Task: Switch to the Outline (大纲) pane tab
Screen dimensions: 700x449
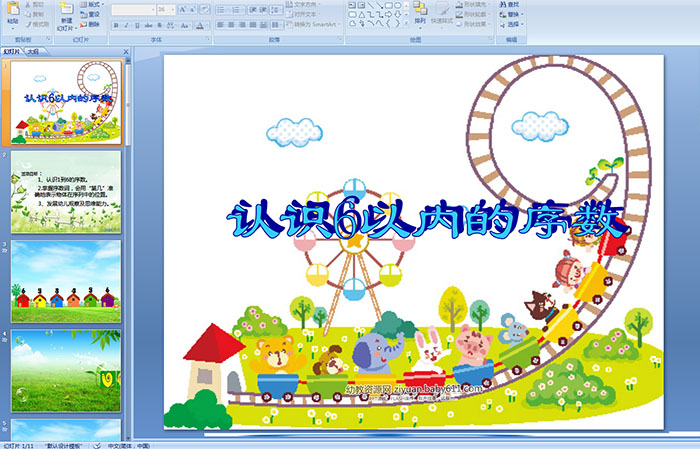Action: pos(33,52)
